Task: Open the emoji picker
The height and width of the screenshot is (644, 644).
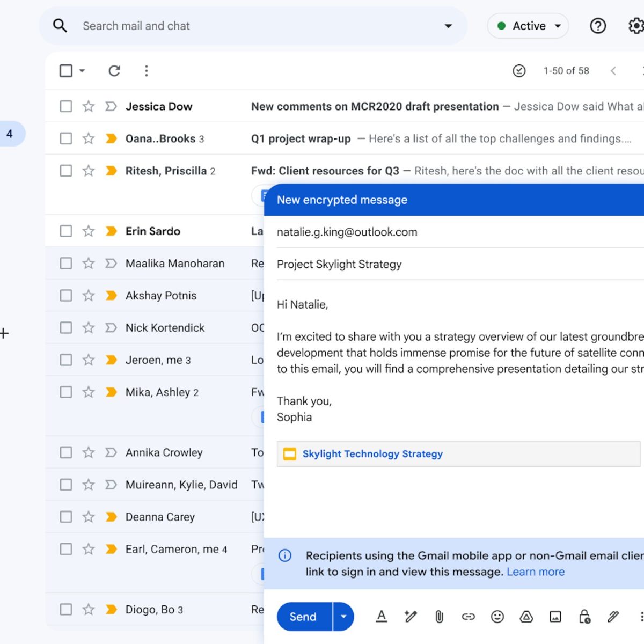Action: pyautogui.click(x=497, y=617)
